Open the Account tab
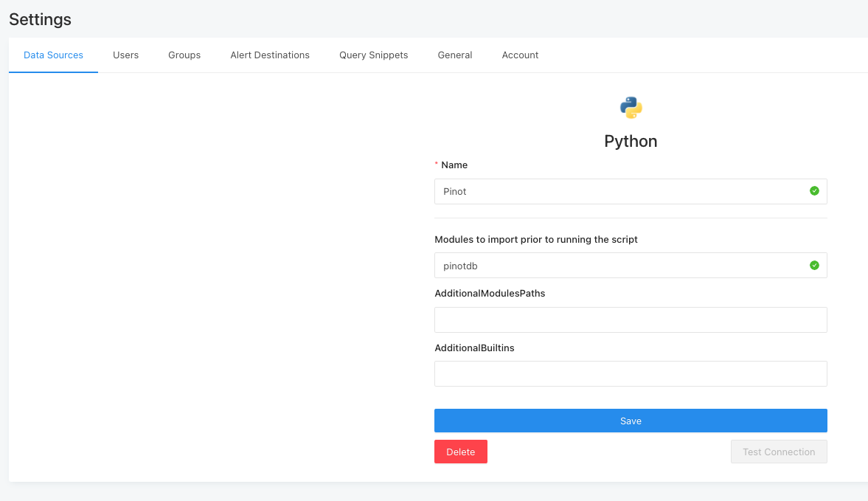The height and width of the screenshot is (501, 868). point(520,55)
